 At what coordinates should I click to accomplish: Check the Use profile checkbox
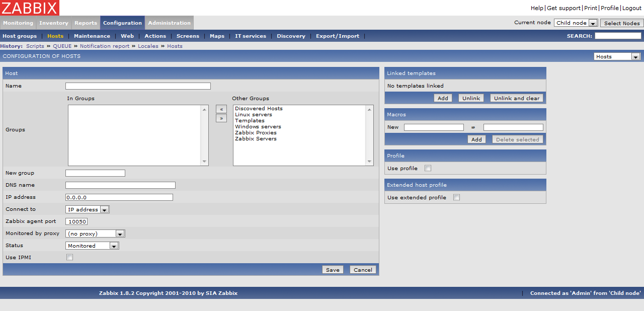click(428, 168)
